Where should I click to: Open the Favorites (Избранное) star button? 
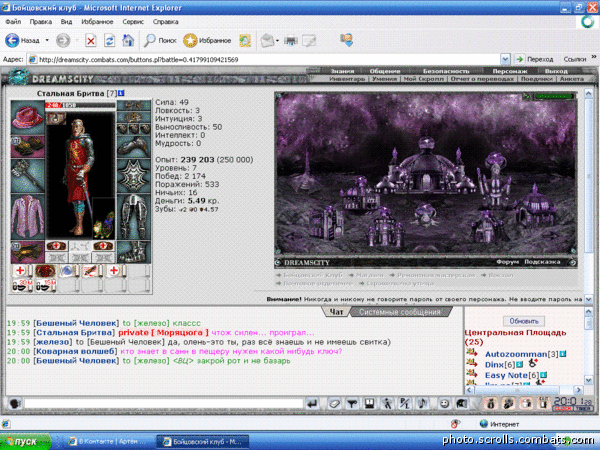pos(207,40)
